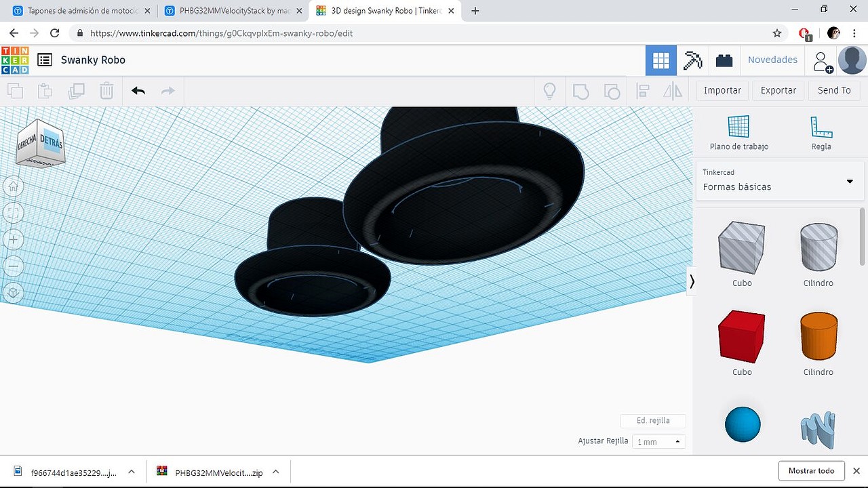This screenshot has height=488, width=868.
Task: Collapse the shapes panel with arrow
Action: (692, 281)
